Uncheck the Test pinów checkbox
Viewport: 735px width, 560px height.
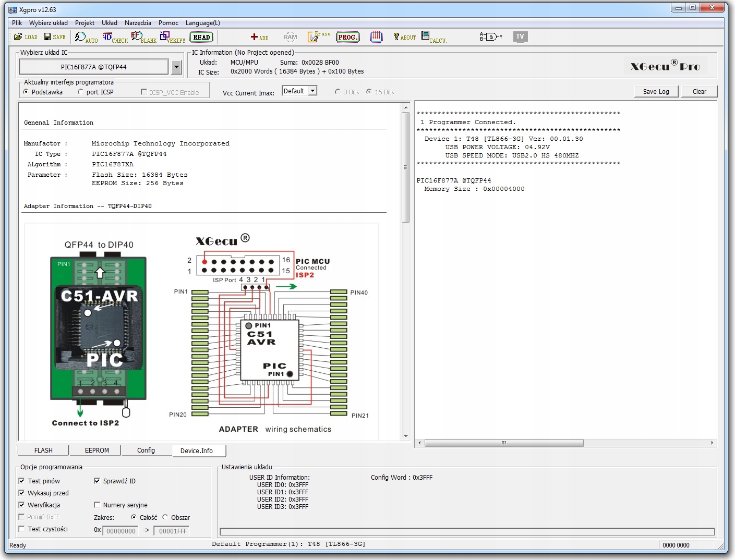[x=22, y=481]
